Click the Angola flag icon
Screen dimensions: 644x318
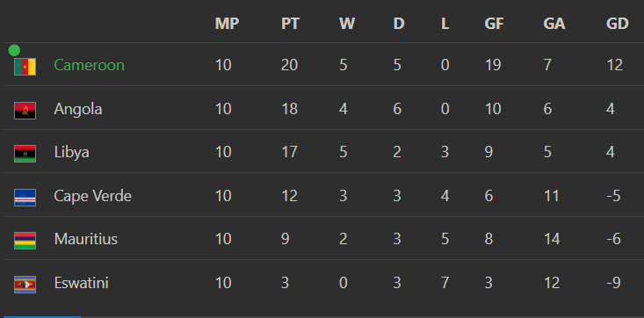[25, 111]
